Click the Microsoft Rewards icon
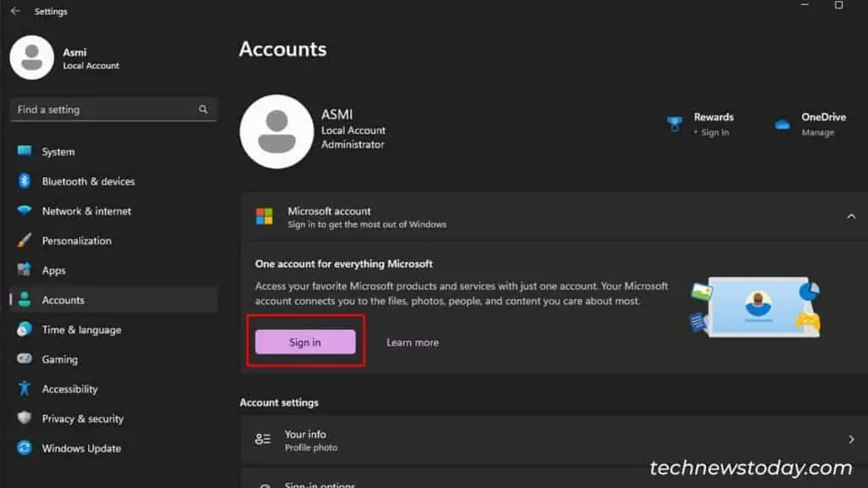 (x=675, y=124)
